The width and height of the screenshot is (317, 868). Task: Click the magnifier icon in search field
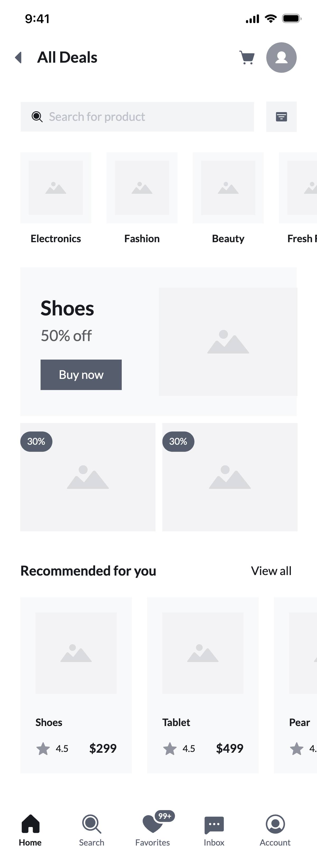(x=37, y=117)
